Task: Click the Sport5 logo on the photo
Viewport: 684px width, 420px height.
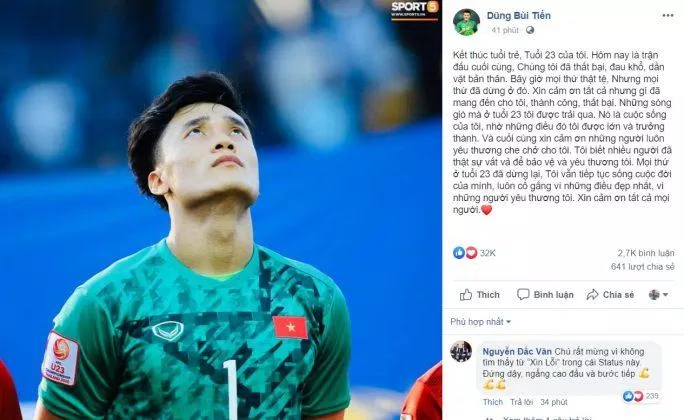Action: (414, 10)
